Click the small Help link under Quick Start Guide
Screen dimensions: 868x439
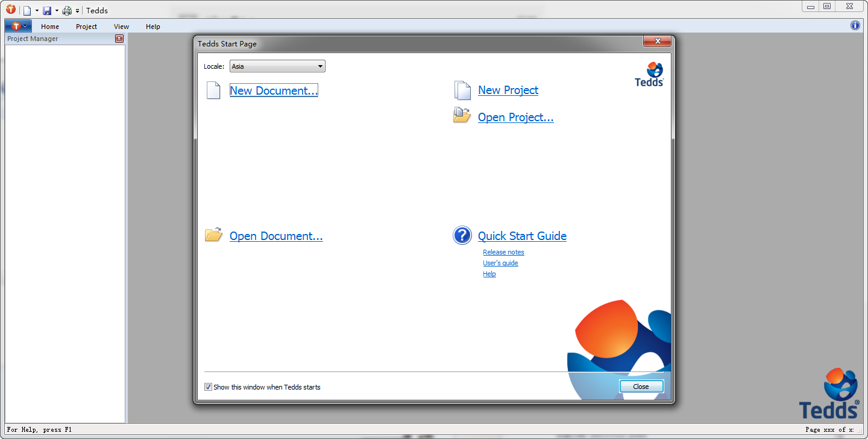coord(489,274)
